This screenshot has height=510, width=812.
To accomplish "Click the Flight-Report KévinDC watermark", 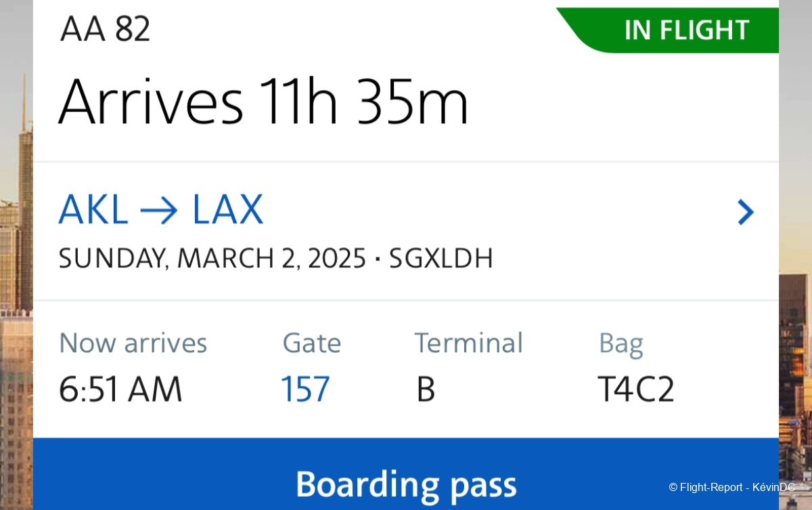I will pos(731,487).
